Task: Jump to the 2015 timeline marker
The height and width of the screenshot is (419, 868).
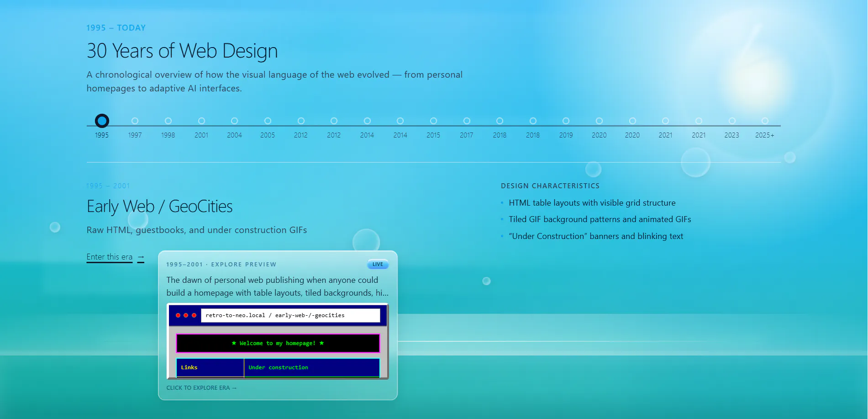Action: (433, 121)
